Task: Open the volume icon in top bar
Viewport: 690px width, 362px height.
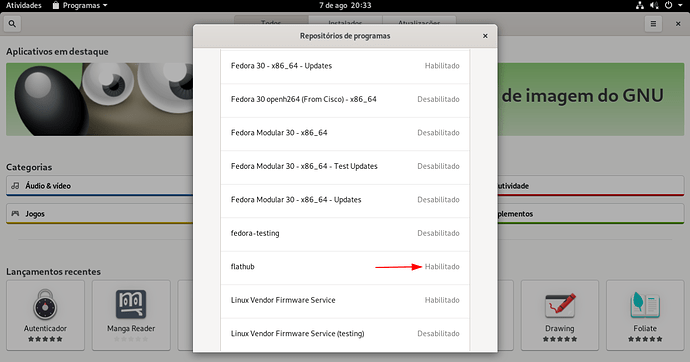Action: 654,5
